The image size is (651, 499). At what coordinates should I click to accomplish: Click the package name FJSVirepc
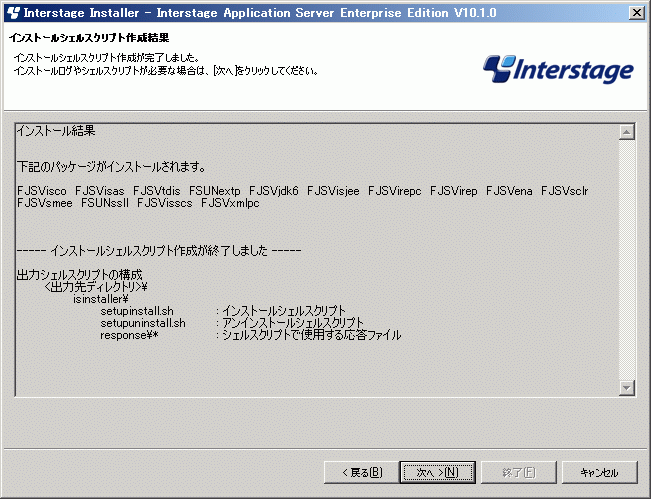[x=394, y=191]
